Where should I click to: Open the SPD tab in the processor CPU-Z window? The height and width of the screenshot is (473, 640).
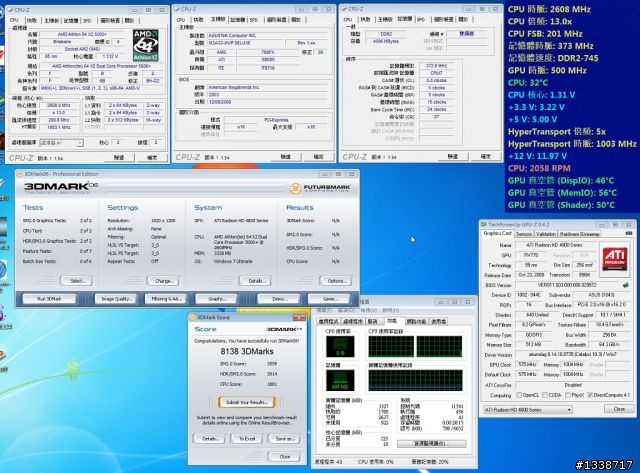click(87, 20)
